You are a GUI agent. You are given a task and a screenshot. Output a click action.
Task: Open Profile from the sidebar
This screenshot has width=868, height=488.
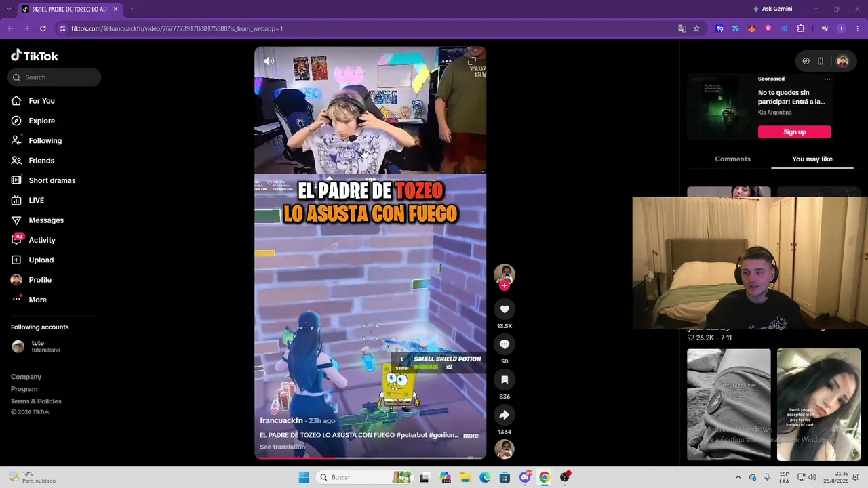39,280
